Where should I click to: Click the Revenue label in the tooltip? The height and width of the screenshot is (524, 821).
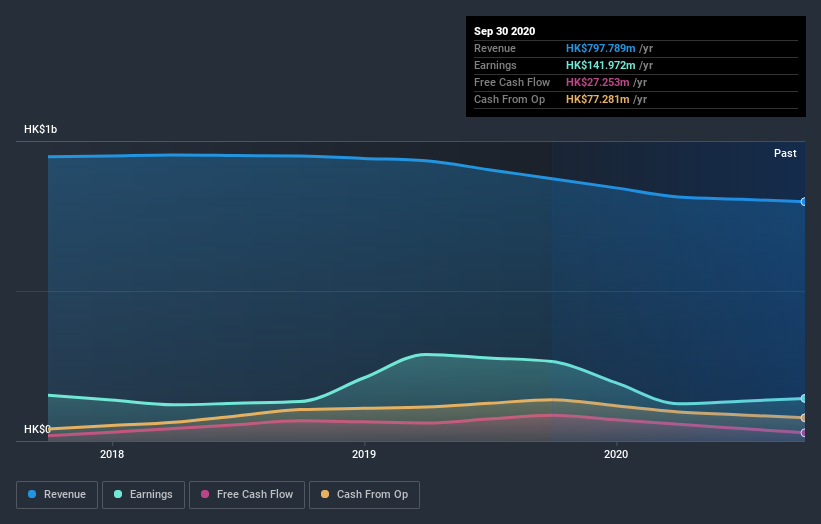point(495,48)
